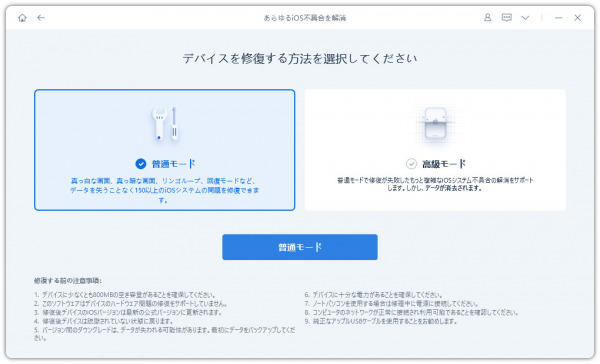Choose the 普通モード card
The width and height of the screenshot is (600, 364).
point(165,150)
